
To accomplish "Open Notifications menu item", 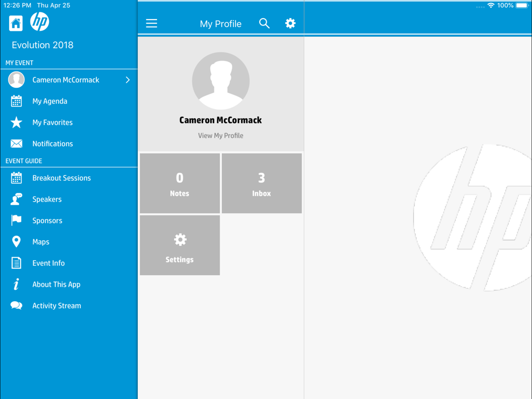I will point(69,144).
